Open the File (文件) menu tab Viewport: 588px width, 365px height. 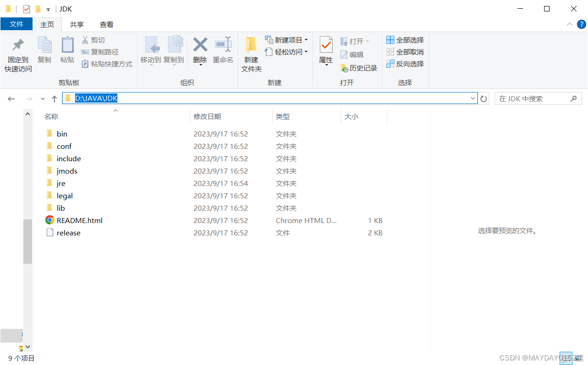(16, 24)
